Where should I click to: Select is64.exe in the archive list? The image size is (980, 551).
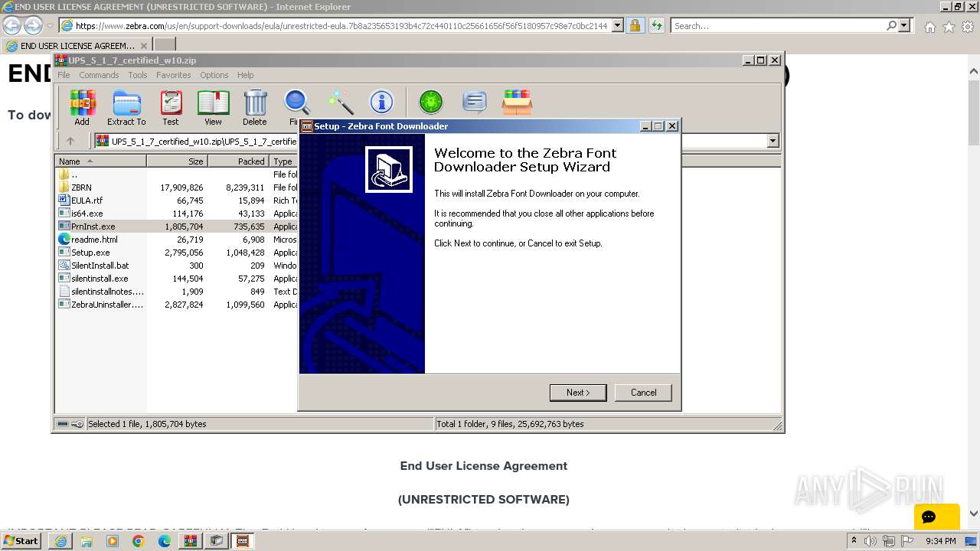click(87, 214)
